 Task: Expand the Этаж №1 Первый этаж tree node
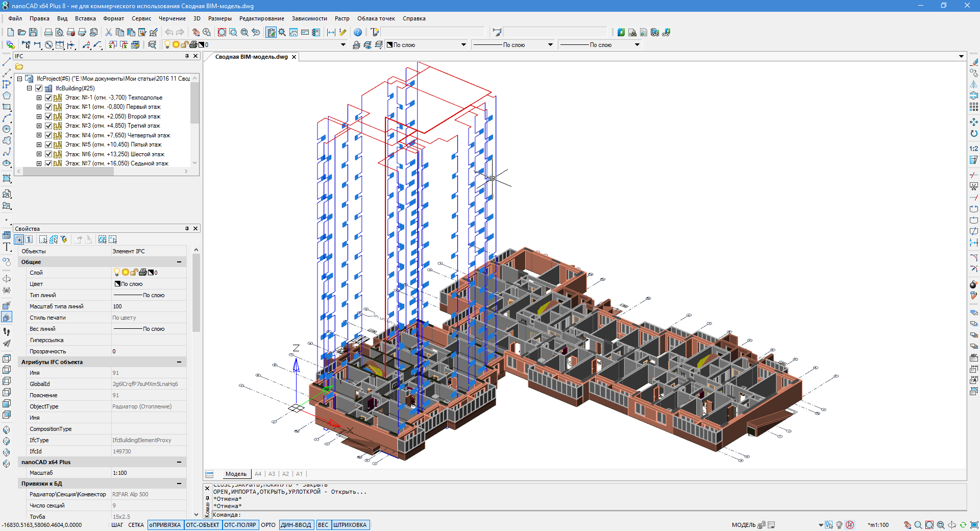(39, 107)
